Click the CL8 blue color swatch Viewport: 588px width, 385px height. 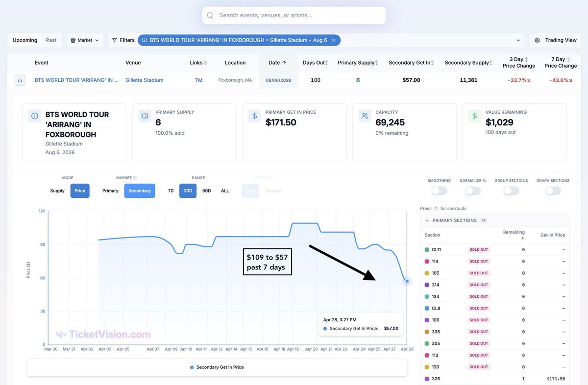(427, 309)
